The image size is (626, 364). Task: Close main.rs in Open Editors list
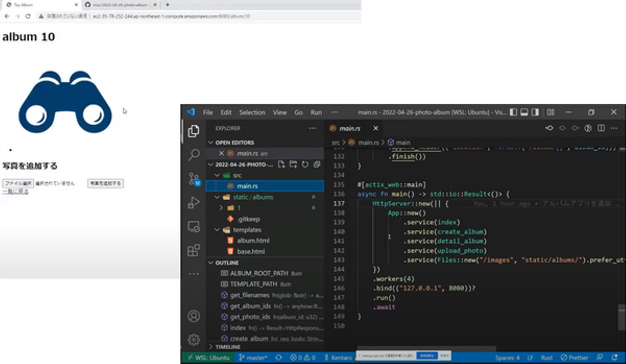(x=221, y=153)
